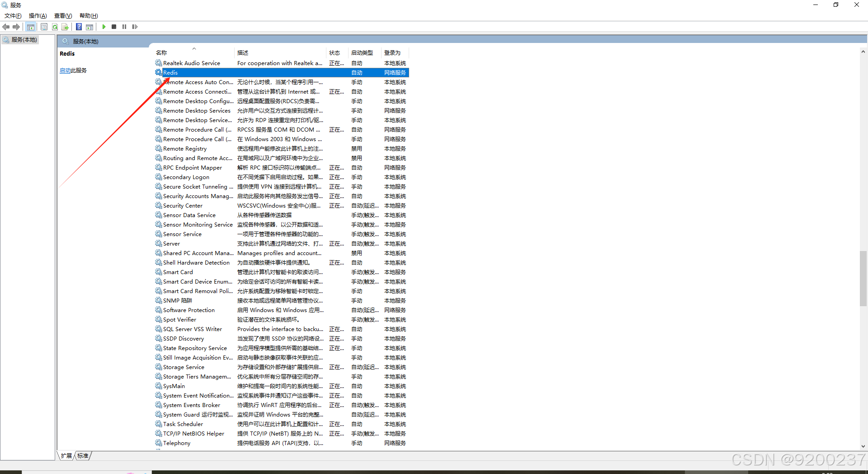Select the Sensor Monitoring Service row
The image size is (868, 474).
(281, 224)
